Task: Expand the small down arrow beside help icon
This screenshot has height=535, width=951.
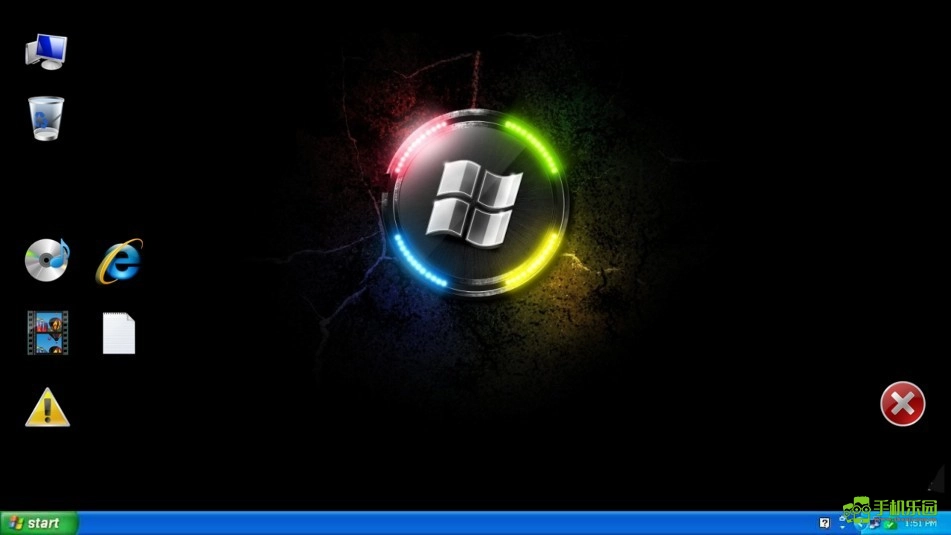Action: pos(842,526)
